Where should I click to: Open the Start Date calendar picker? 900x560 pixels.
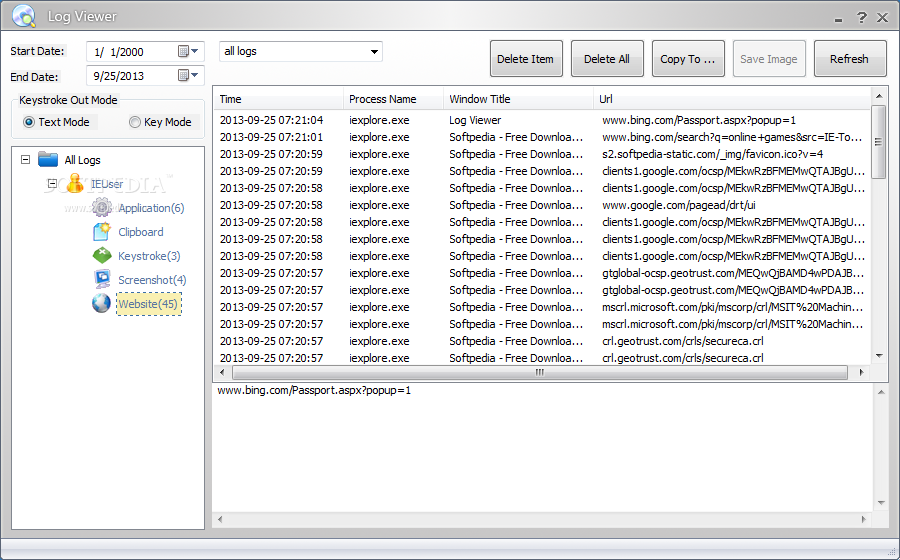pyautogui.click(x=188, y=52)
